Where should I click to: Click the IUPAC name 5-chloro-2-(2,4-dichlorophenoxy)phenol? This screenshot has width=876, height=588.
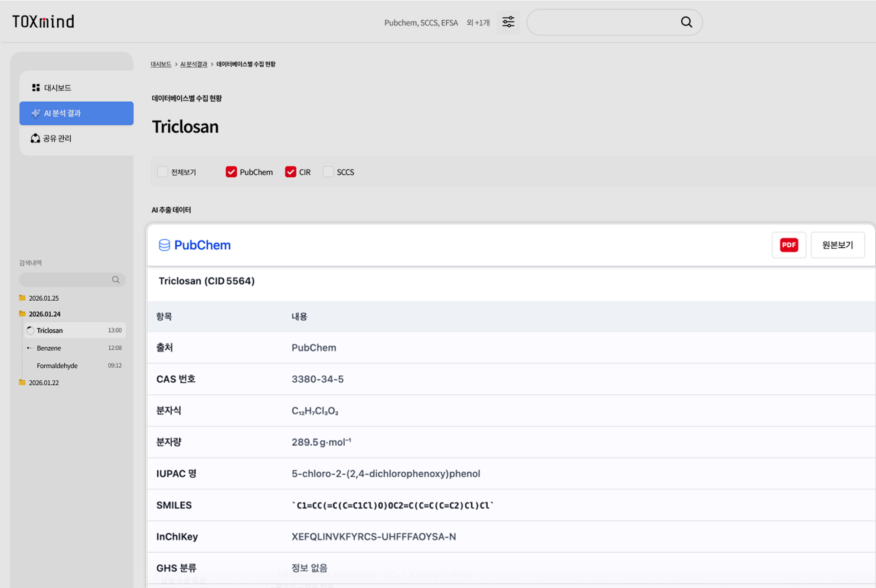click(x=386, y=474)
